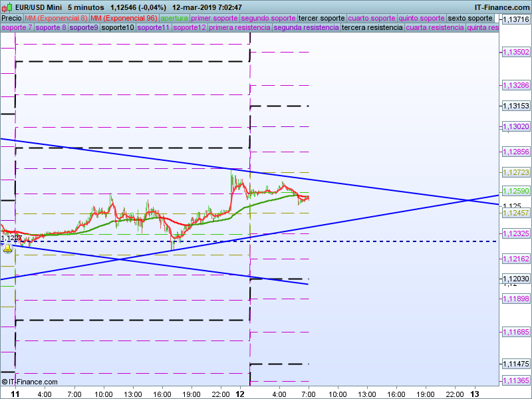This screenshot has height=399, width=532.
Task: Click the primer soporte label
Action: [x=214, y=18]
